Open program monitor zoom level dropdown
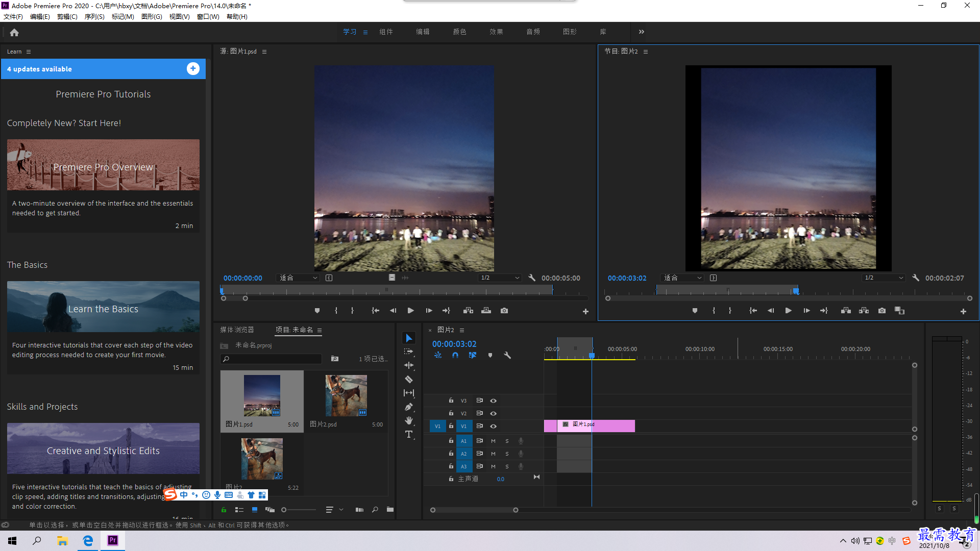980x551 pixels. coord(682,278)
